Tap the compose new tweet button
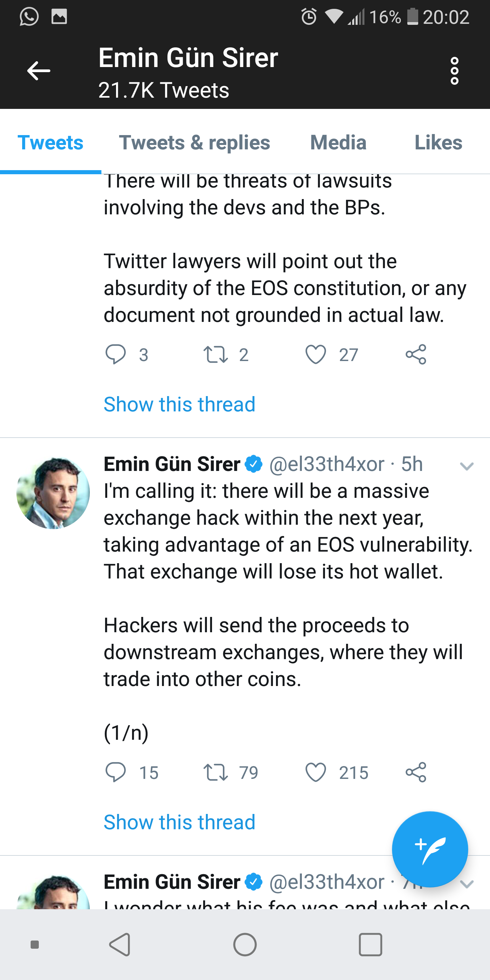This screenshot has height=980, width=490. pyautogui.click(x=429, y=849)
